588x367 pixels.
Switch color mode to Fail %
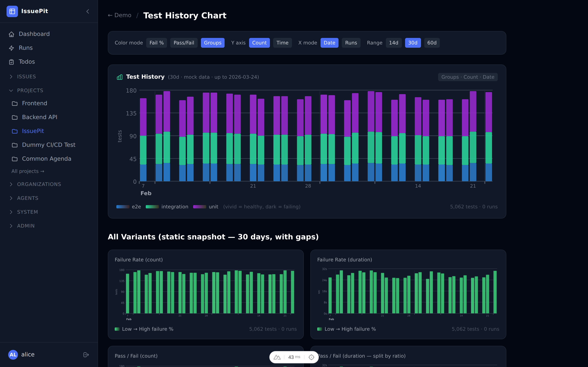(x=156, y=43)
